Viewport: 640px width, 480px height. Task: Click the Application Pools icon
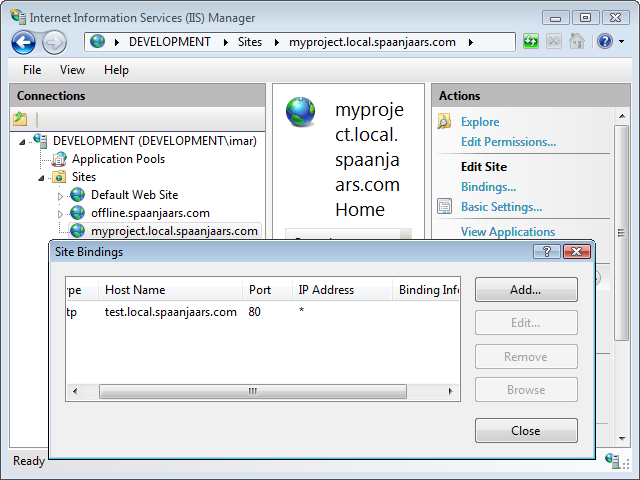(x=59, y=159)
